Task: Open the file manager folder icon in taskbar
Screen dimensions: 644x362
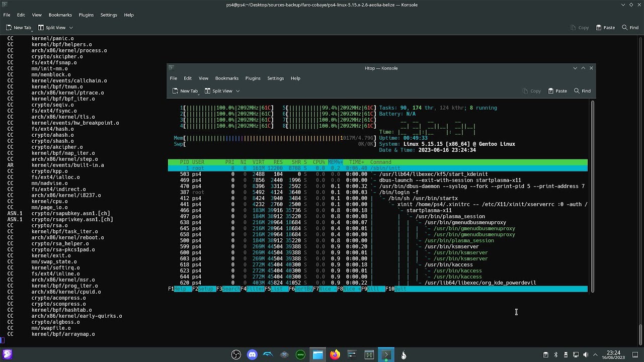Action: click(318, 355)
